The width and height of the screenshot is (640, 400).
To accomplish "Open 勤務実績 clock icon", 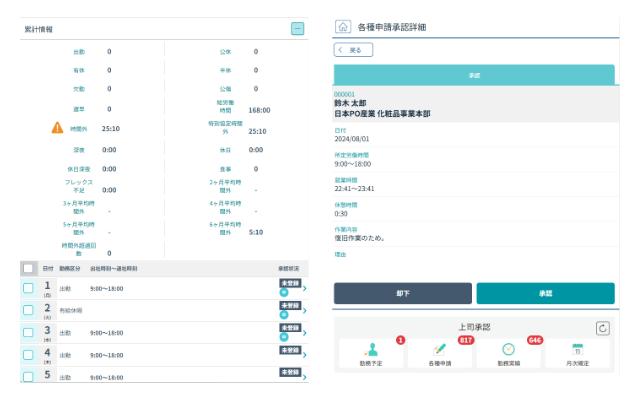I will pyautogui.click(x=508, y=353).
